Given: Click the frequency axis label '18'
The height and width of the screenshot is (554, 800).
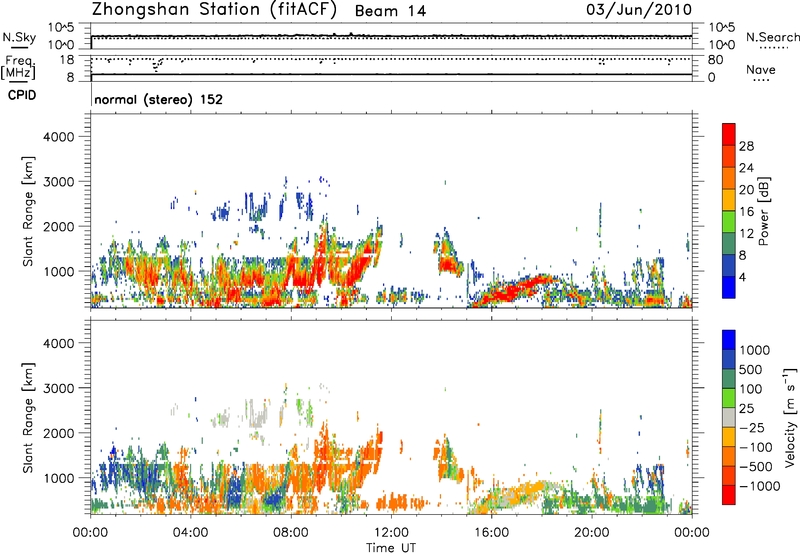Looking at the screenshot, I should tap(67, 60).
